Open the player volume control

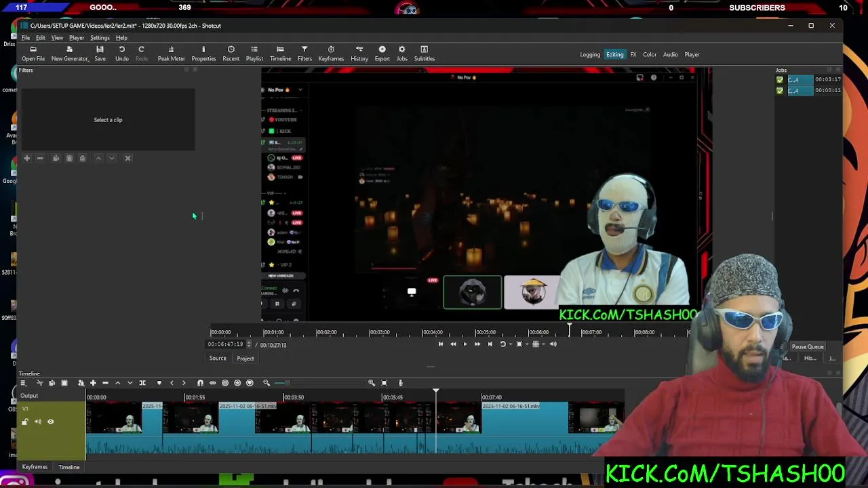click(553, 344)
